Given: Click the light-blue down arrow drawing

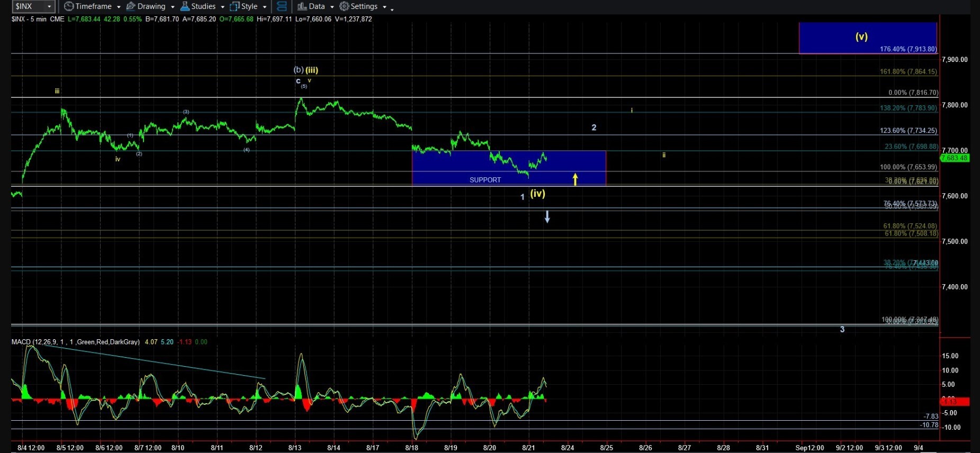Looking at the screenshot, I should (547, 216).
